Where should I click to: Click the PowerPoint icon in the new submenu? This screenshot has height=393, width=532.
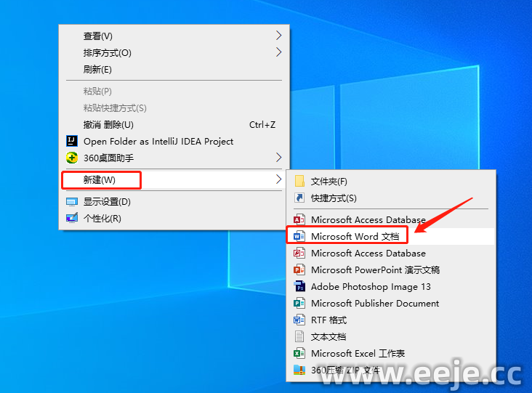pyautogui.click(x=299, y=270)
